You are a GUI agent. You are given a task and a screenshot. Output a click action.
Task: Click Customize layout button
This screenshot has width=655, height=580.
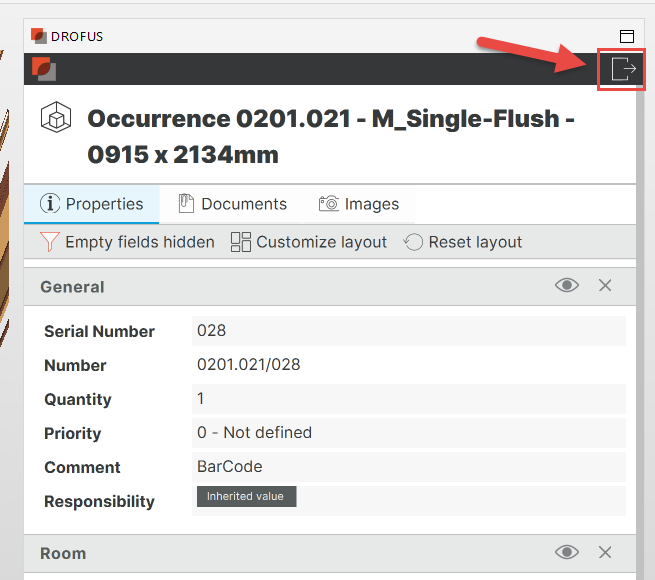pyautogui.click(x=309, y=242)
